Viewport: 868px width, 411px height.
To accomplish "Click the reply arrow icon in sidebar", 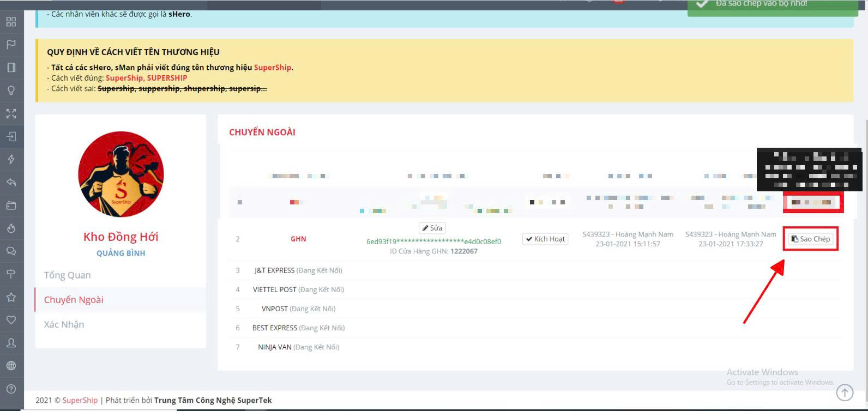I will click(x=11, y=182).
